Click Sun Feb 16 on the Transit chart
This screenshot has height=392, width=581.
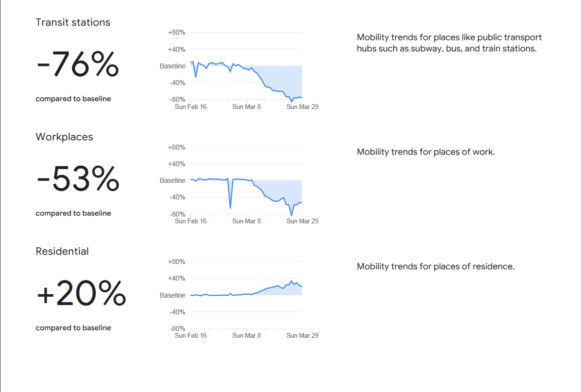click(x=191, y=107)
